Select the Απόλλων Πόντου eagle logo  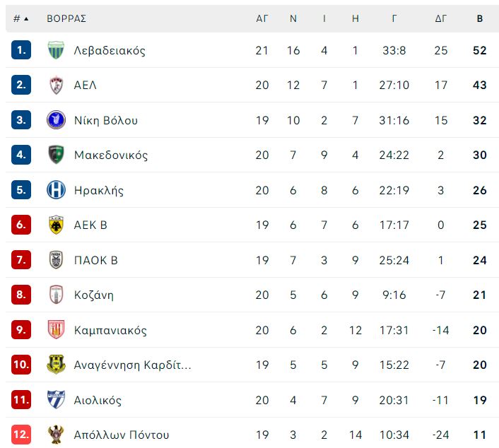click(x=56, y=435)
